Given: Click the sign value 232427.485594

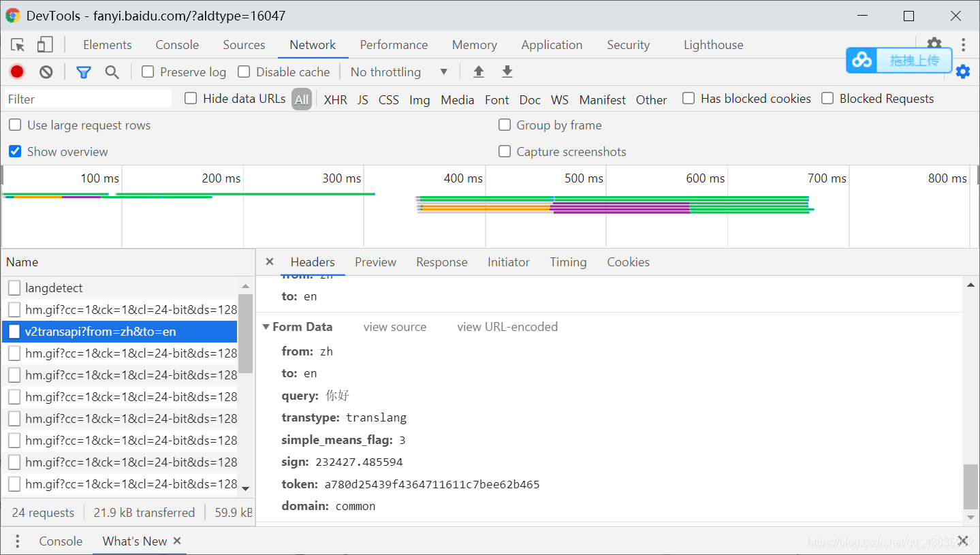Looking at the screenshot, I should 359,462.
